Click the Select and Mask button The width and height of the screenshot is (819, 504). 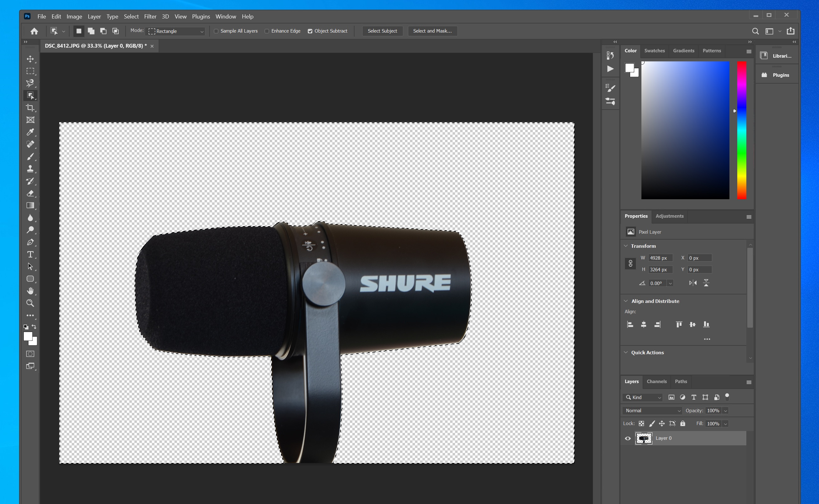coord(433,31)
